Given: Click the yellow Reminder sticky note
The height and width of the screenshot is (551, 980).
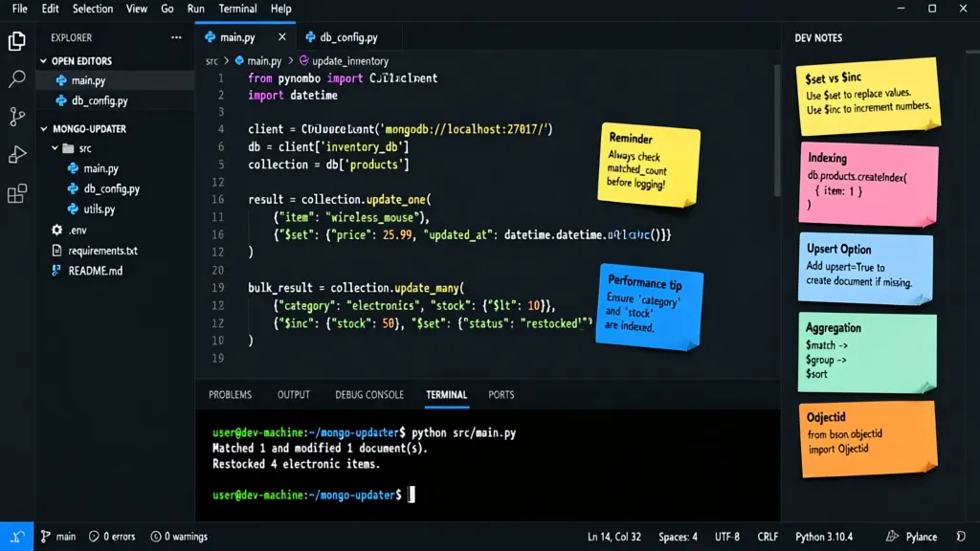Looking at the screenshot, I should (x=649, y=165).
